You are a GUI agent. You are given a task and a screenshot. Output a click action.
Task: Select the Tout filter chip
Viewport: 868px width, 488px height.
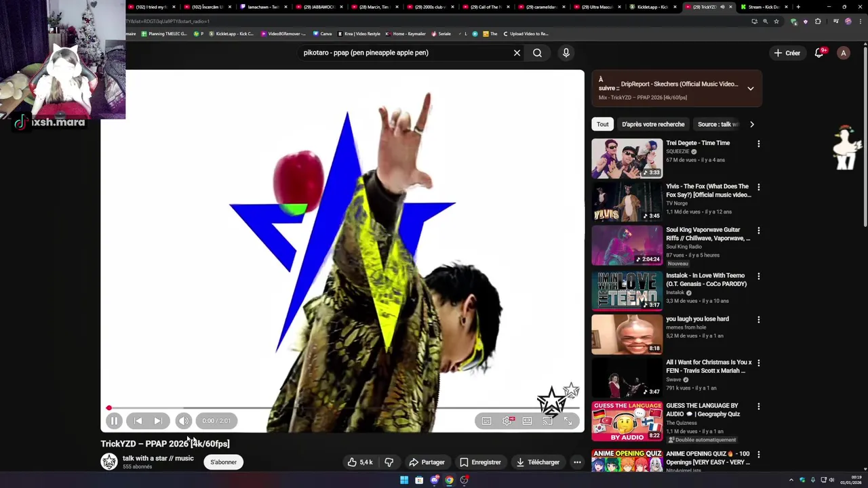coord(603,124)
